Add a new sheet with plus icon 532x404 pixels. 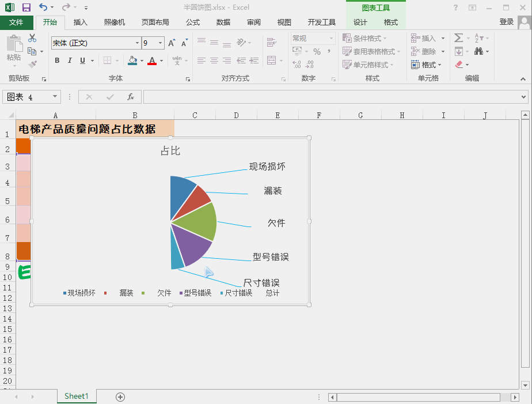pyautogui.click(x=120, y=397)
